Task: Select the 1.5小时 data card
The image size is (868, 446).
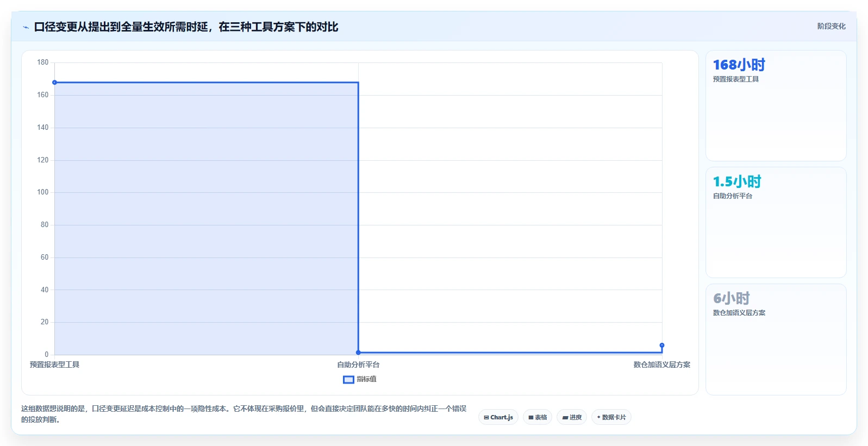Action: pyautogui.click(x=776, y=223)
